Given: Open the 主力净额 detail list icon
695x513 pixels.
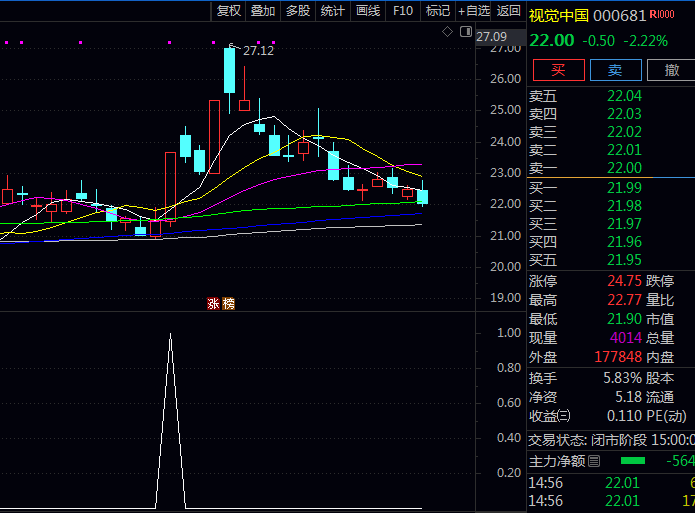Looking at the screenshot, I should pyautogui.click(x=593, y=461).
